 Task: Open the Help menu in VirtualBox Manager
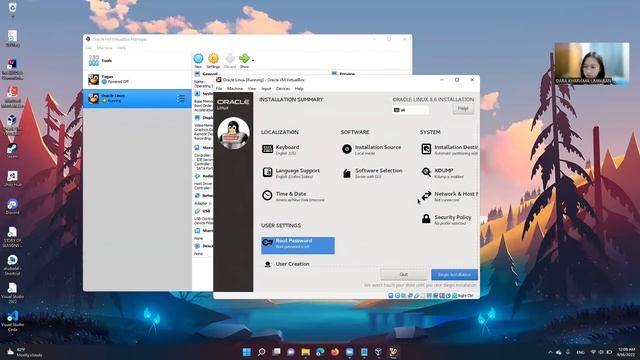122,48
